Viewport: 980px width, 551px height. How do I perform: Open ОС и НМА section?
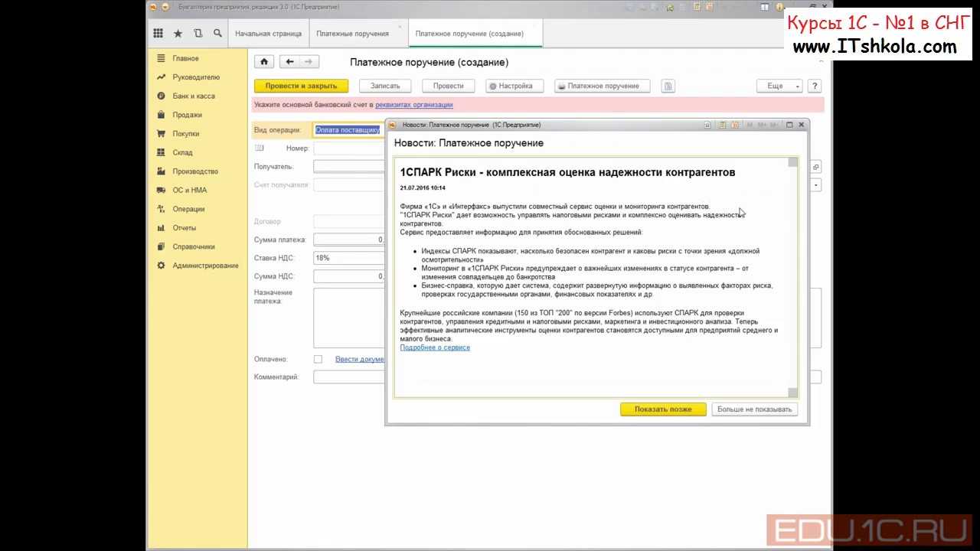click(x=189, y=190)
